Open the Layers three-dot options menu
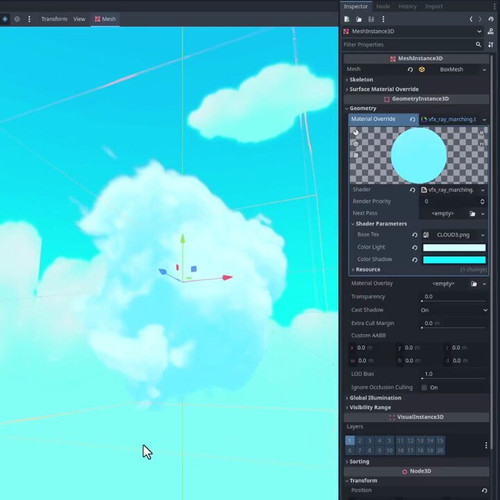This screenshot has height=500, width=500. [486, 445]
